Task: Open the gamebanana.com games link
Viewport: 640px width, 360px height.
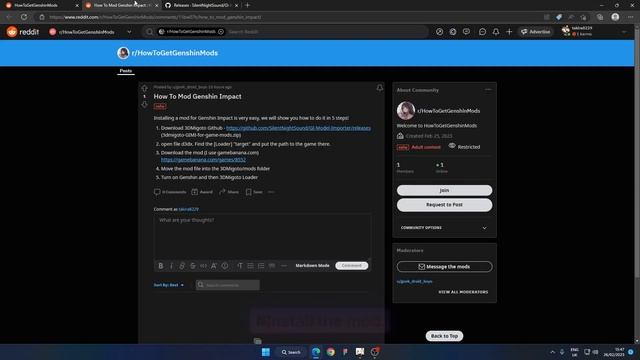Action: 203,160
